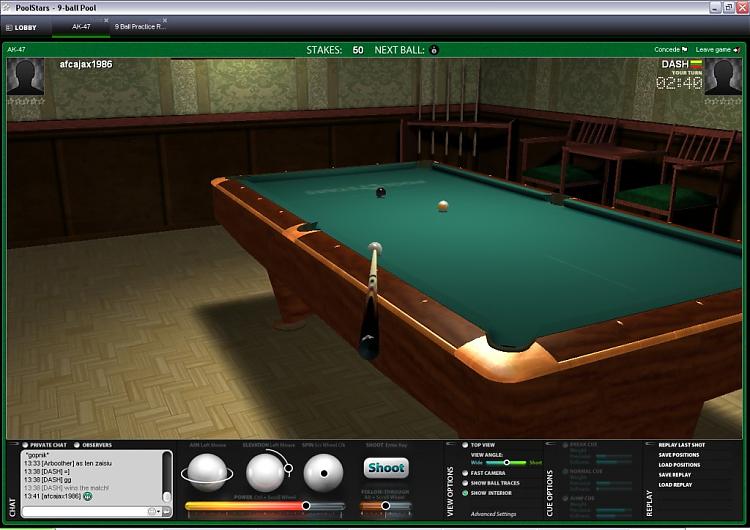Collapse the Replay panel arrow

coord(649,444)
